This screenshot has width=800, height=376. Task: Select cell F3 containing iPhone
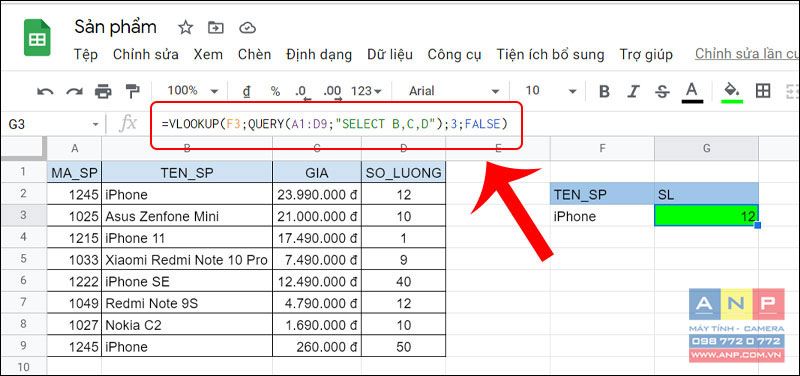602,216
